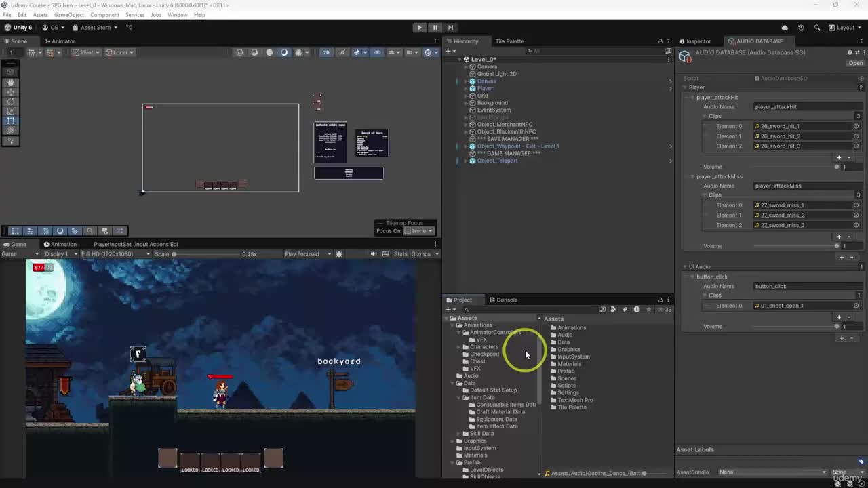Select Canvas in the Hierarchy

coord(486,81)
